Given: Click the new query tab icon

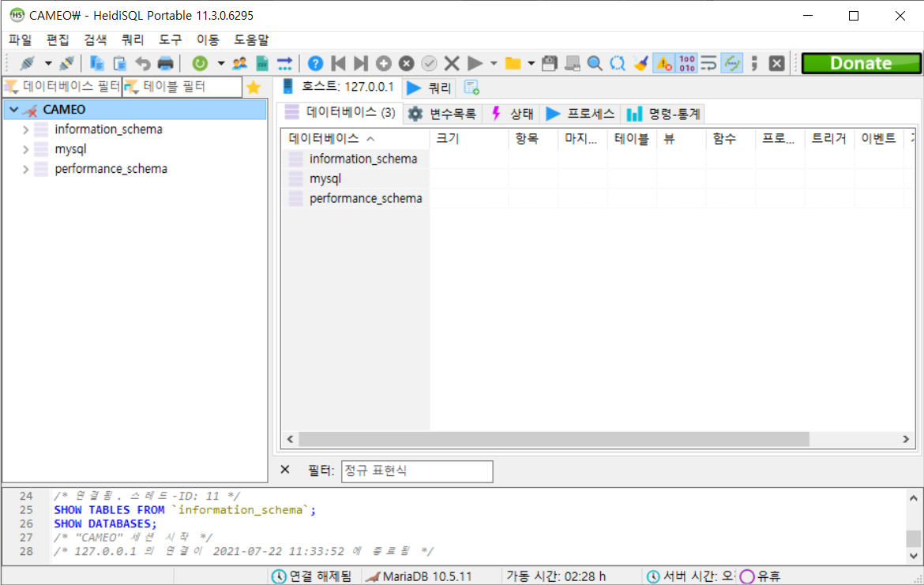Looking at the screenshot, I should 471,88.
